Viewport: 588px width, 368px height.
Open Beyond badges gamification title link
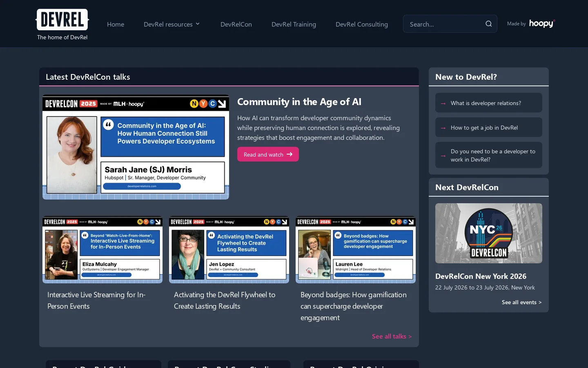coord(354,306)
